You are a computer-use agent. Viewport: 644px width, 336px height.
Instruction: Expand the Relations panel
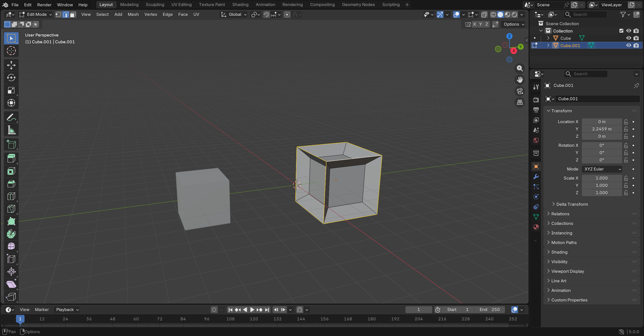(592, 214)
